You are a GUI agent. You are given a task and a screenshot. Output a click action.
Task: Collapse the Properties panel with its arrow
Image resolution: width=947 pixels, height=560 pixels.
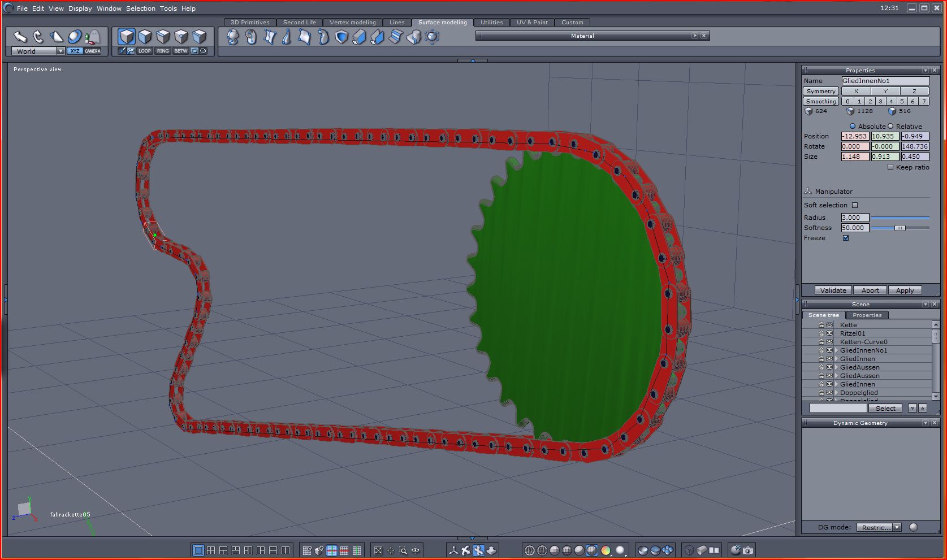(x=926, y=70)
